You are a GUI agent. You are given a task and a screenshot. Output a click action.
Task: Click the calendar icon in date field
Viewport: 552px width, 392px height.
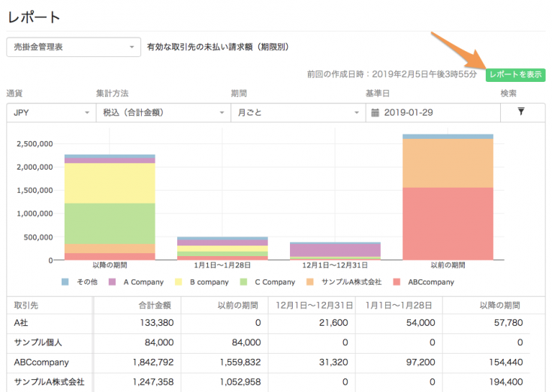coord(374,113)
